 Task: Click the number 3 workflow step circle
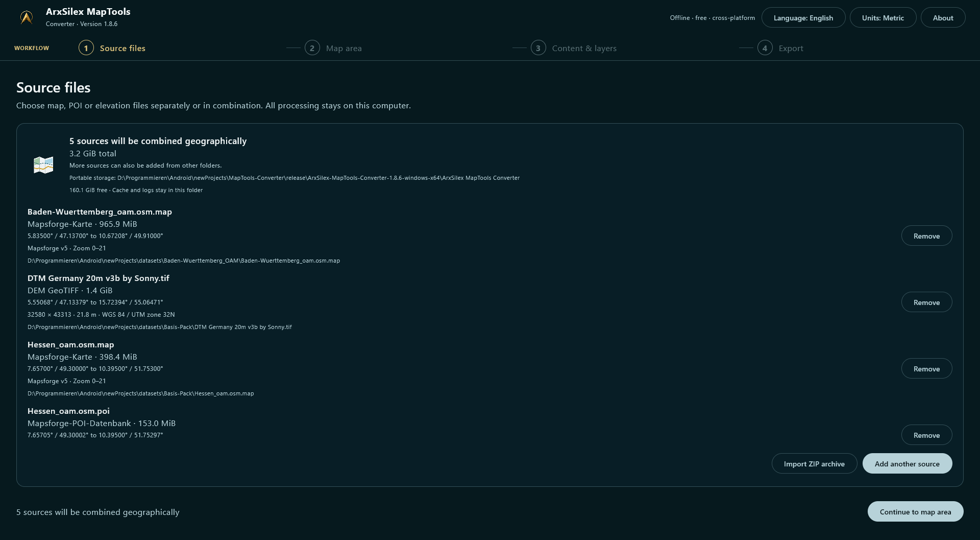point(538,48)
